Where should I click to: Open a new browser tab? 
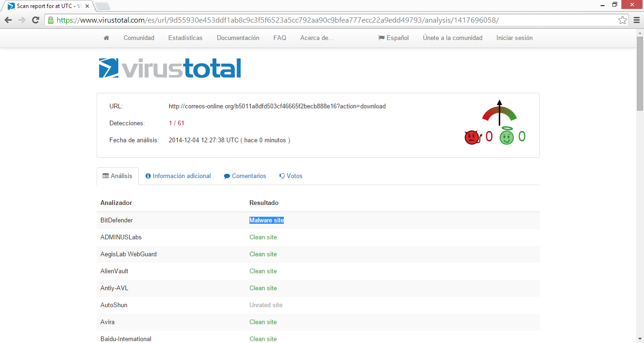pyautogui.click(x=102, y=6)
